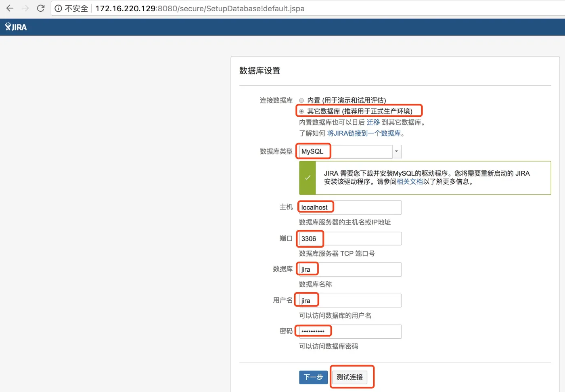The width and height of the screenshot is (565, 392).
Task: Open link 将JIRA链接到一个数据库
Action: click(364, 133)
